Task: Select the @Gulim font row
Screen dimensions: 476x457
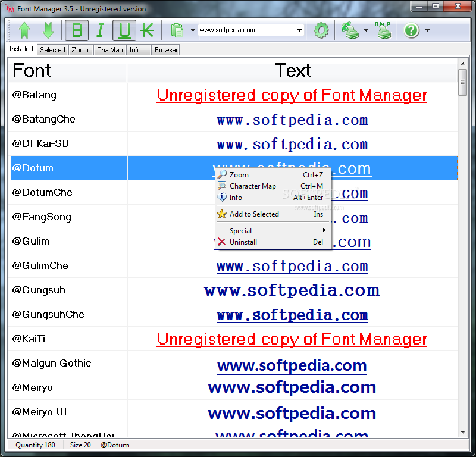Action: pyautogui.click(x=233, y=241)
